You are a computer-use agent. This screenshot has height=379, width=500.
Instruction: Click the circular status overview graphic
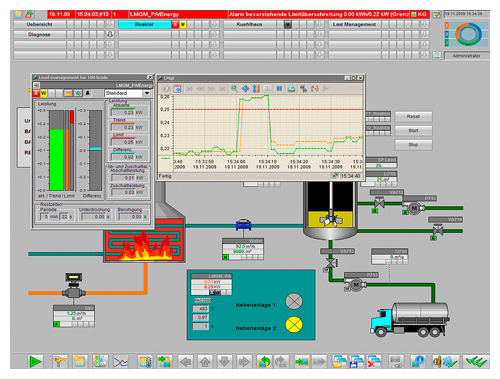[469, 34]
